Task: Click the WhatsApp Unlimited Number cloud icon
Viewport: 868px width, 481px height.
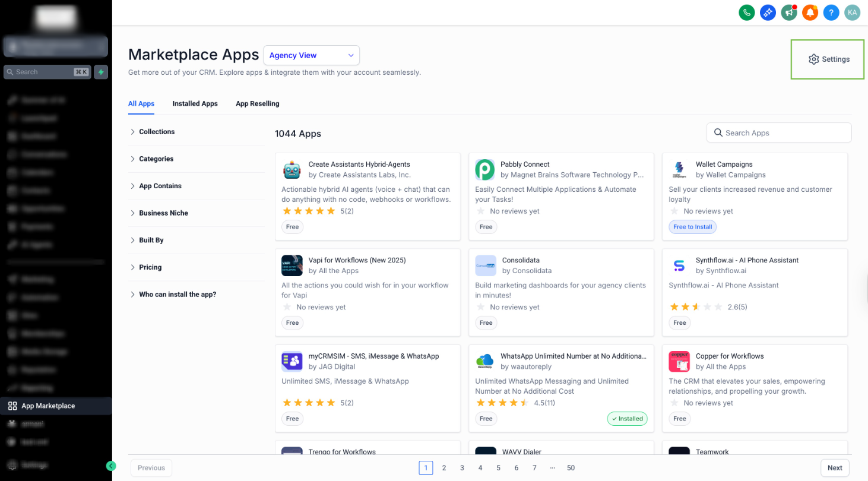Action: click(x=485, y=361)
